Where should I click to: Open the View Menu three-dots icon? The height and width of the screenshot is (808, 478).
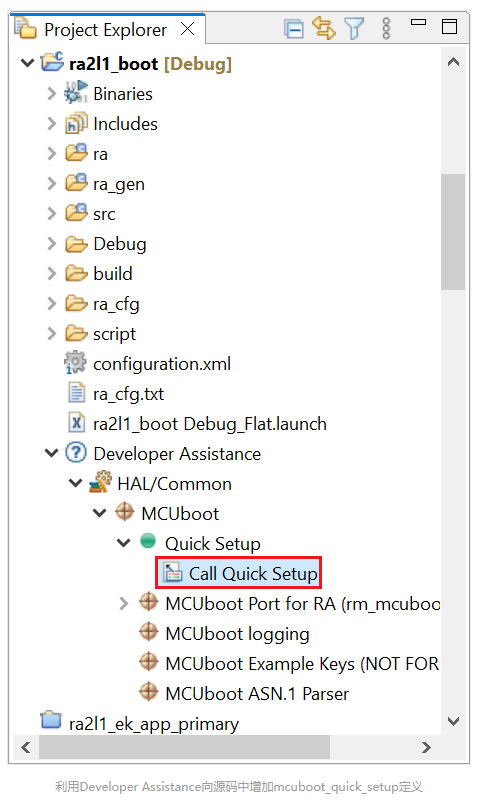coord(386,28)
